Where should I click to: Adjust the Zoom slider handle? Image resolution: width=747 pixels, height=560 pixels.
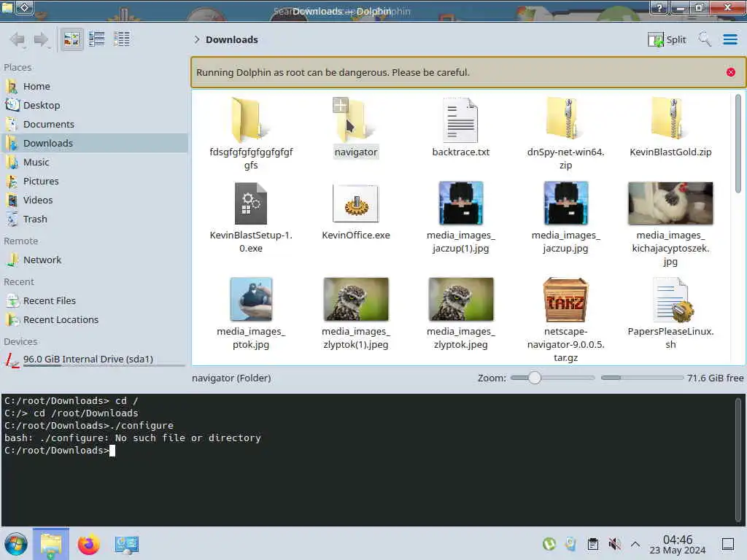coord(535,378)
